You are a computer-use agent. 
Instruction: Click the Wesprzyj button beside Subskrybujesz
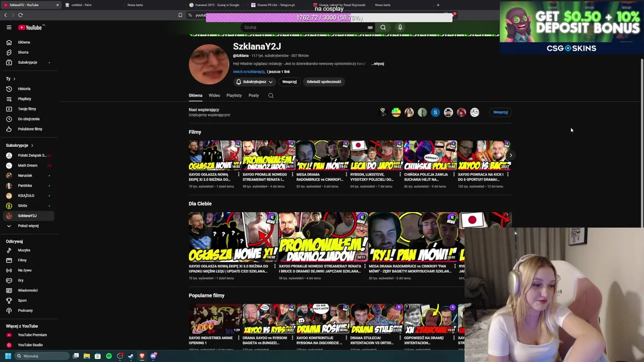[x=289, y=81]
